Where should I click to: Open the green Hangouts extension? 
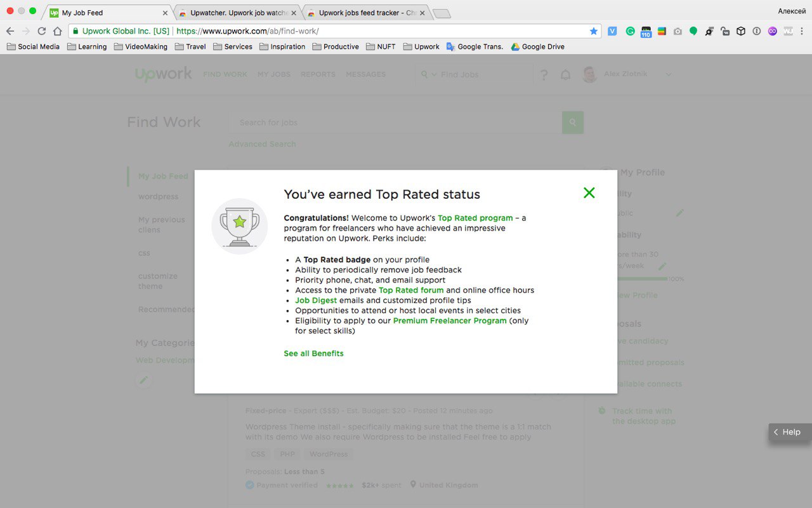pos(693,31)
